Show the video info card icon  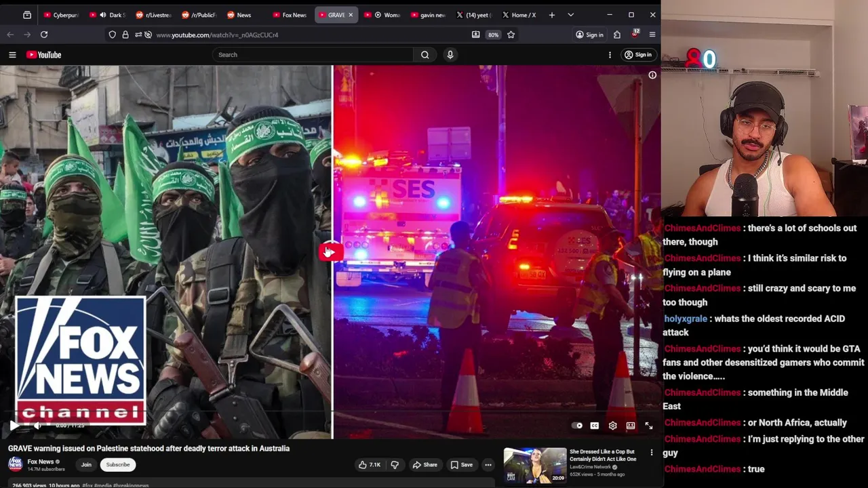652,75
